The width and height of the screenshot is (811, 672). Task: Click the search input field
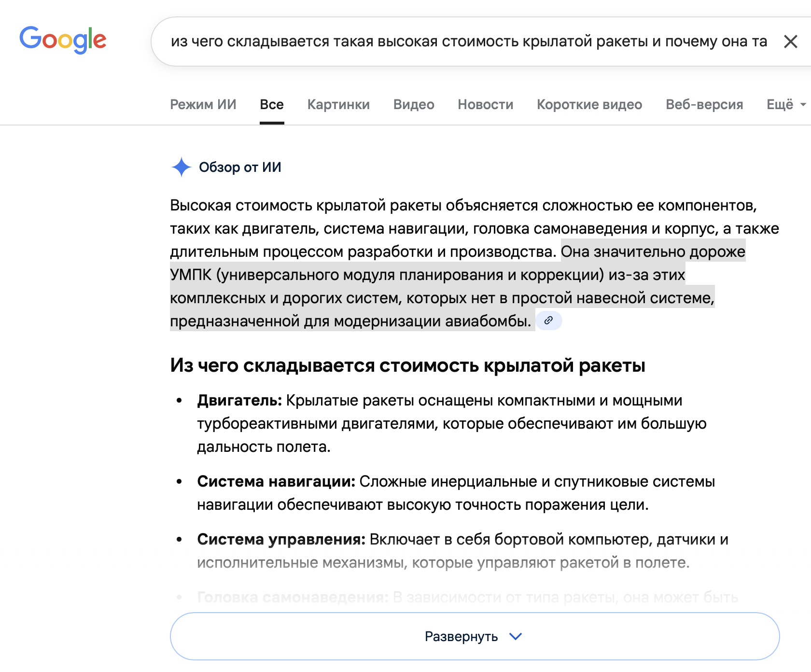coord(468,42)
